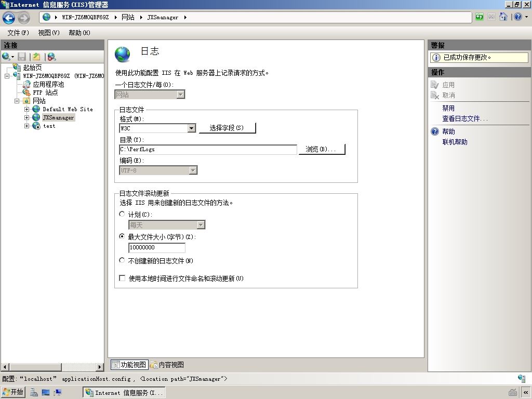Expand hidden system tray icons chevron

[x=526, y=393]
